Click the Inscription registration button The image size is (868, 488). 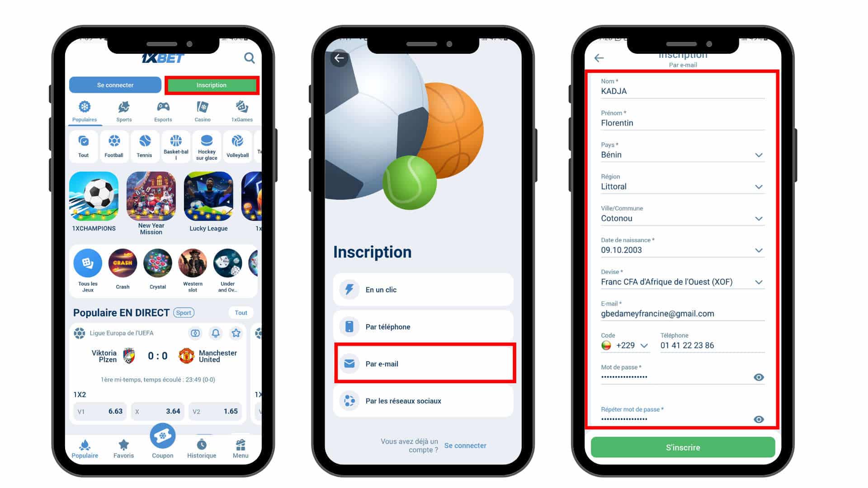tap(211, 84)
